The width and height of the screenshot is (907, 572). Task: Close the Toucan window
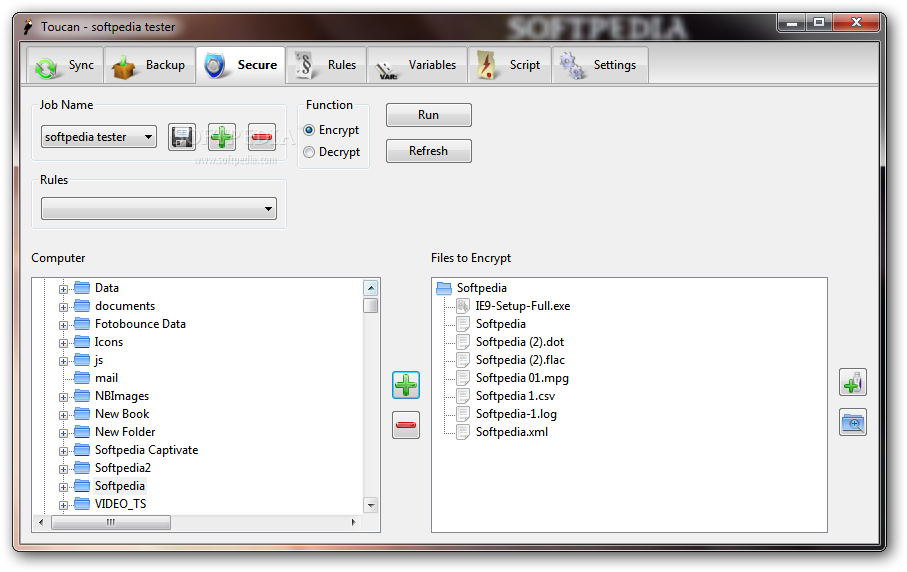(x=856, y=23)
